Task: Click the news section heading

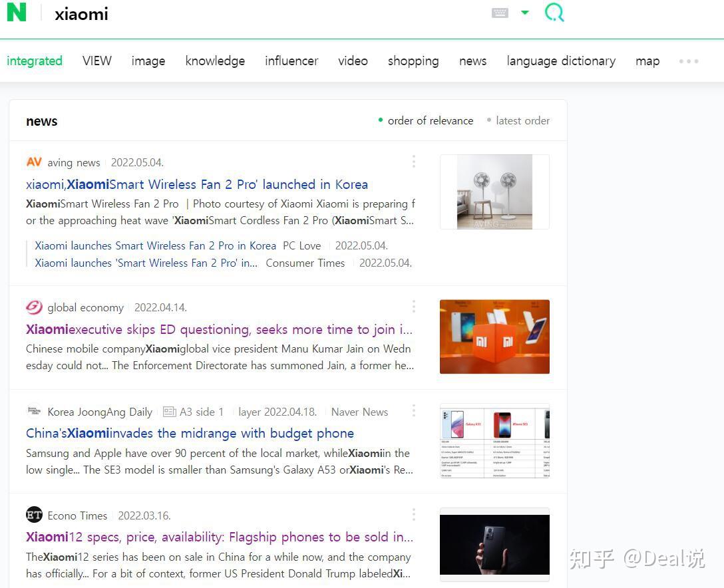Action: tap(41, 121)
